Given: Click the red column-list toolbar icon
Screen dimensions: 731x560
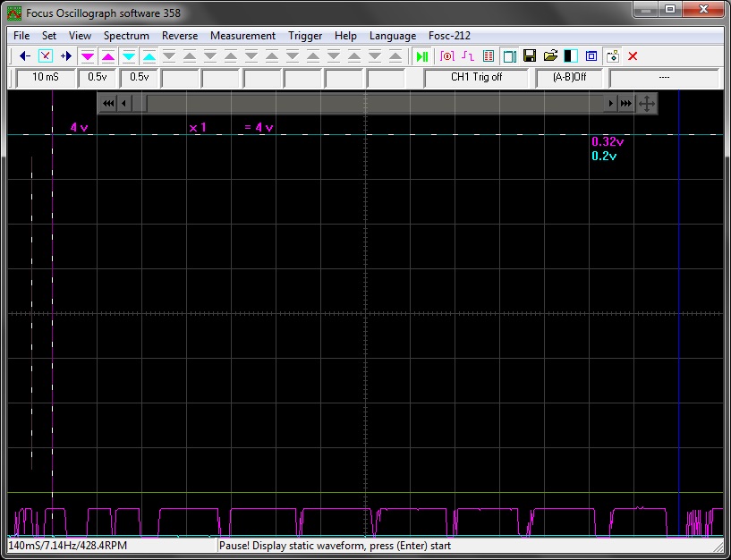Looking at the screenshot, I should [489, 56].
